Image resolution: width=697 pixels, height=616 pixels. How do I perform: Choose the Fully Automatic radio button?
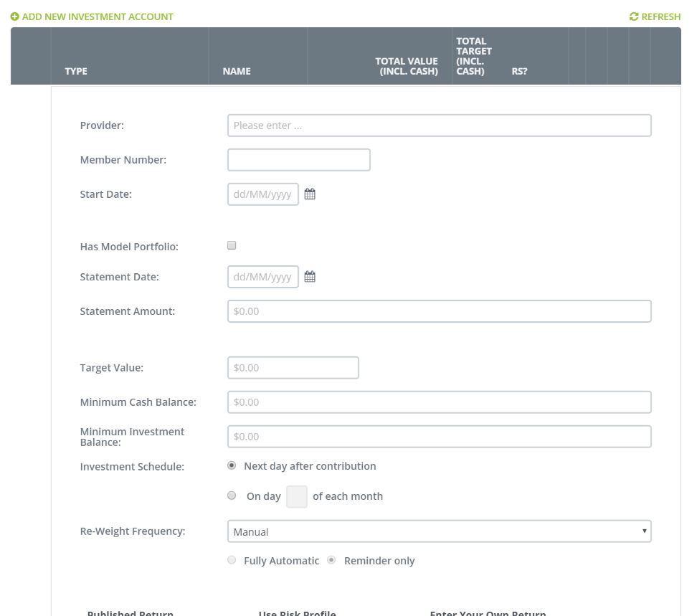pyautogui.click(x=232, y=560)
